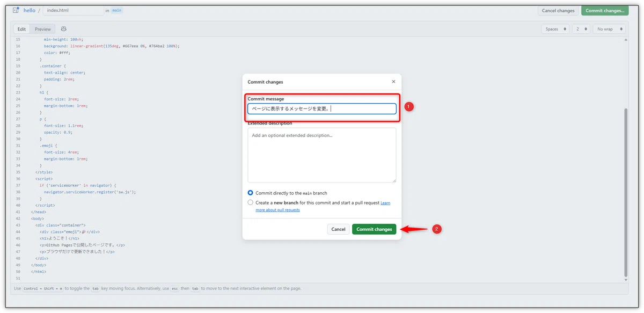Viewport: 644px width, 313px height.
Task: Click the color: #fff line
Action: 57,53
